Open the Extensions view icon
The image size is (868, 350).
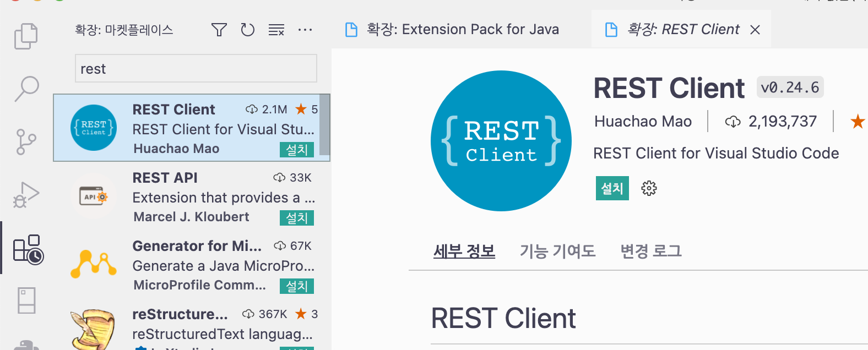(x=28, y=250)
